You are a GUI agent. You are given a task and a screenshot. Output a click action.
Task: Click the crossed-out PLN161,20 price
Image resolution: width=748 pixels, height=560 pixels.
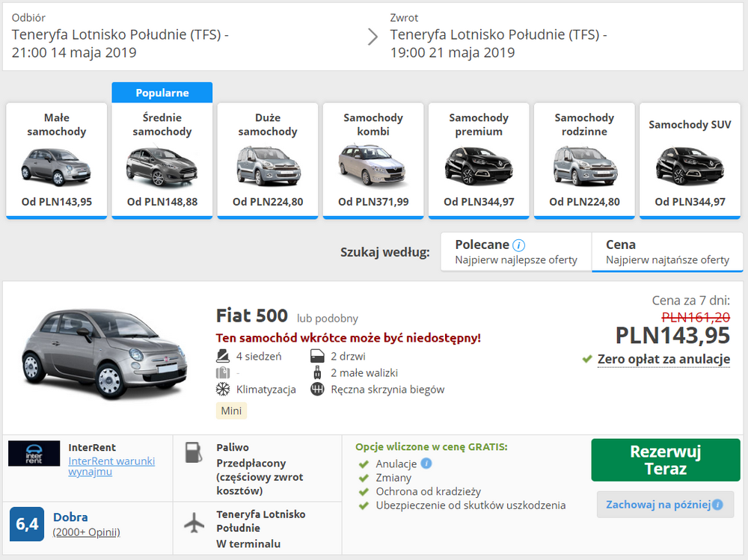click(696, 317)
